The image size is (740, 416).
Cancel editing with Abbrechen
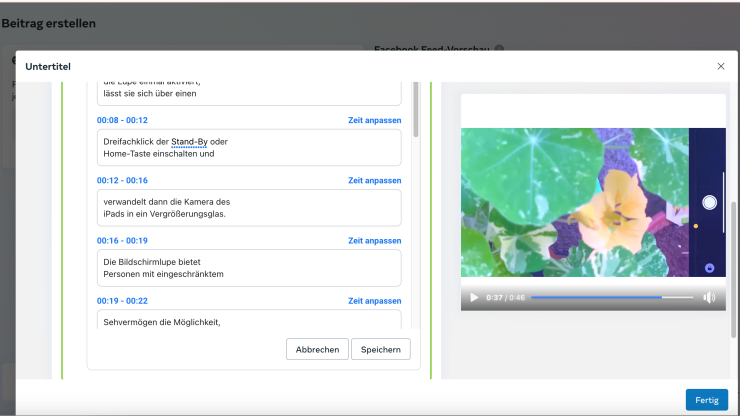click(x=317, y=349)
